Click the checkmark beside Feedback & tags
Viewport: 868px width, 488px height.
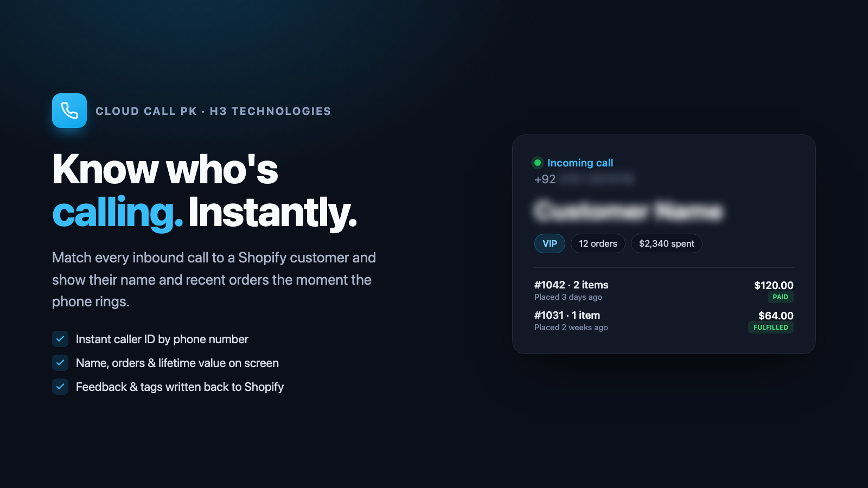pos(60,387)
